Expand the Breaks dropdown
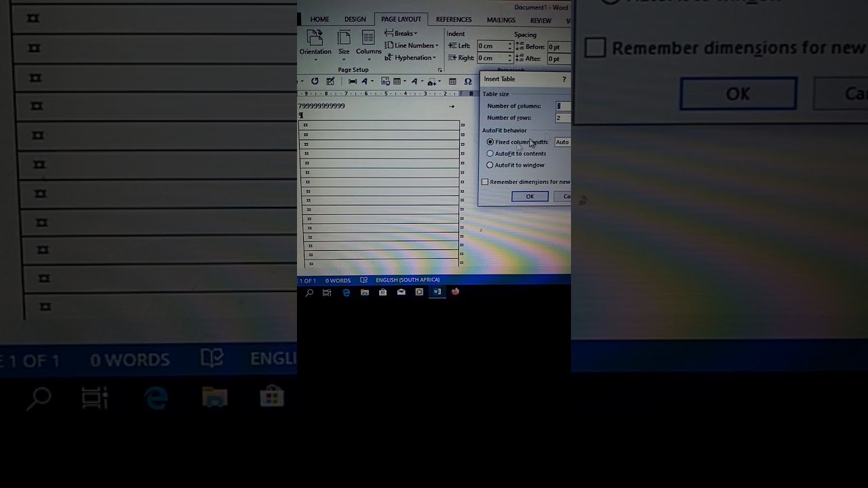 coord(401,33)
